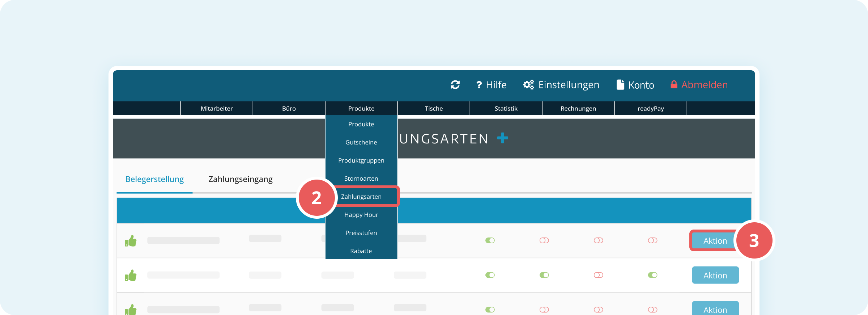Disable the first toggle in the second row
The height and width of the screenshot is (315, 868).
click(x=490, y=275)
